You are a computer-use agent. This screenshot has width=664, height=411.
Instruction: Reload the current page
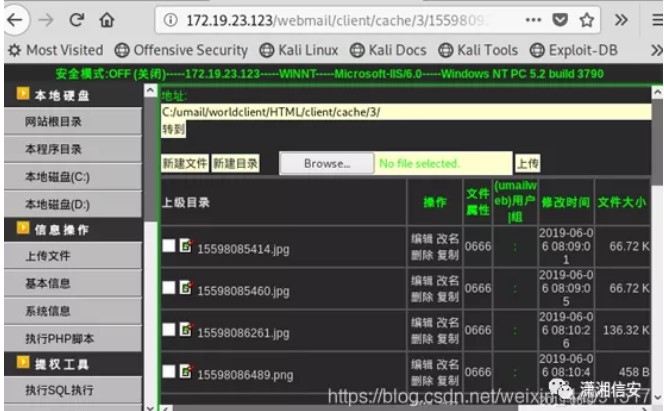click(x=77, y=19)
